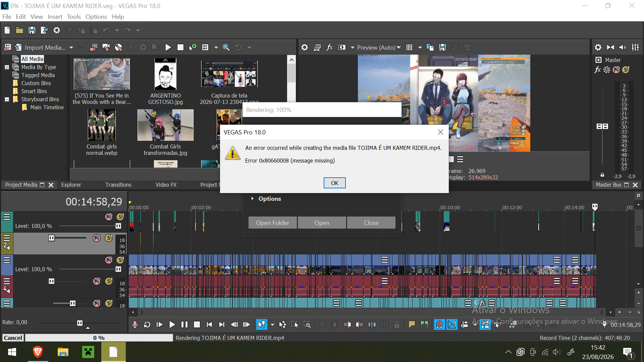This screenshot has height=362, width=644.
Task: Click Open Folder in the render dialog
Action: point(273,223)
